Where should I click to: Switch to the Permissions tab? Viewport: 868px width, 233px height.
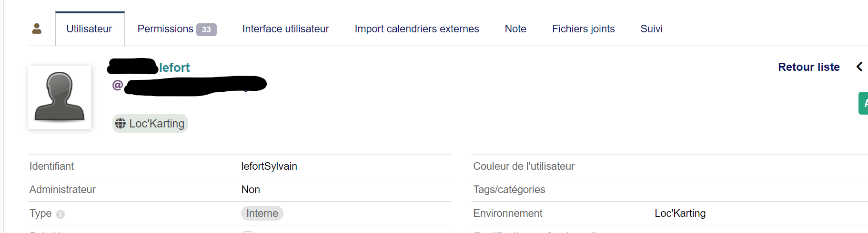[x=165, y=29]
